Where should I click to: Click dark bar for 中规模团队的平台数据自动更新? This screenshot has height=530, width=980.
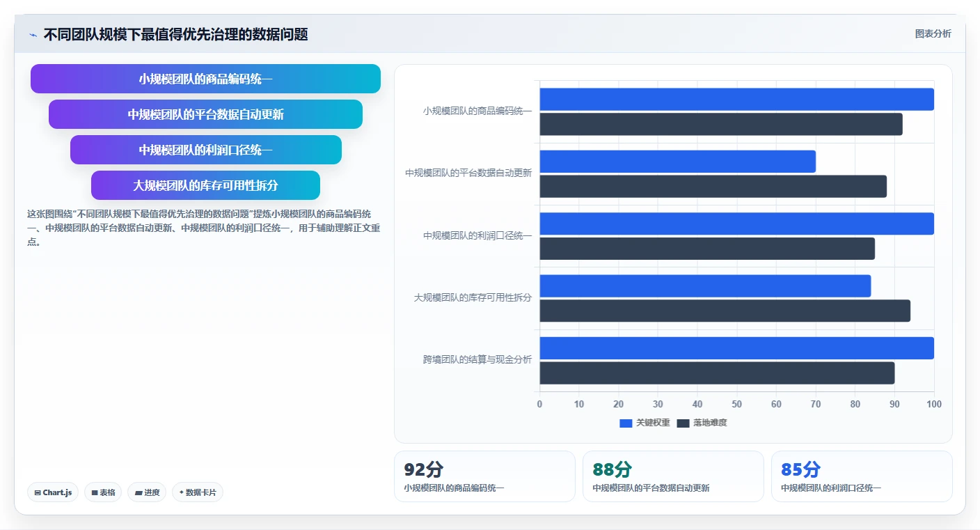click(x=713, y=187)
